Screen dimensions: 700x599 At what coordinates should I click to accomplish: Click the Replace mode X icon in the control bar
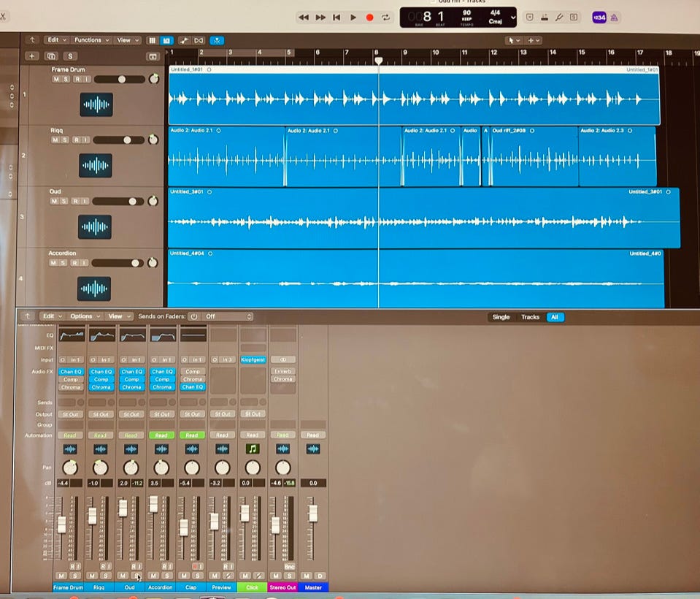click(529, 18)
